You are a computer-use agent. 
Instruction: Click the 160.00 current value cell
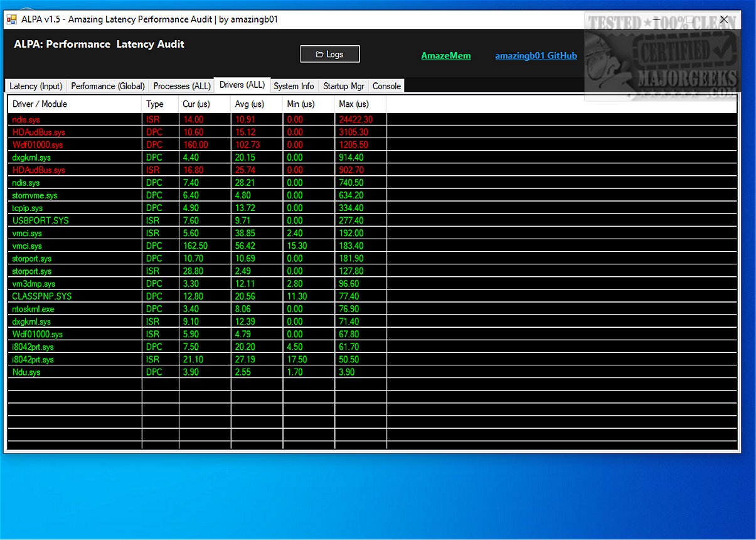pyautogui.click(x=205, y=144)
